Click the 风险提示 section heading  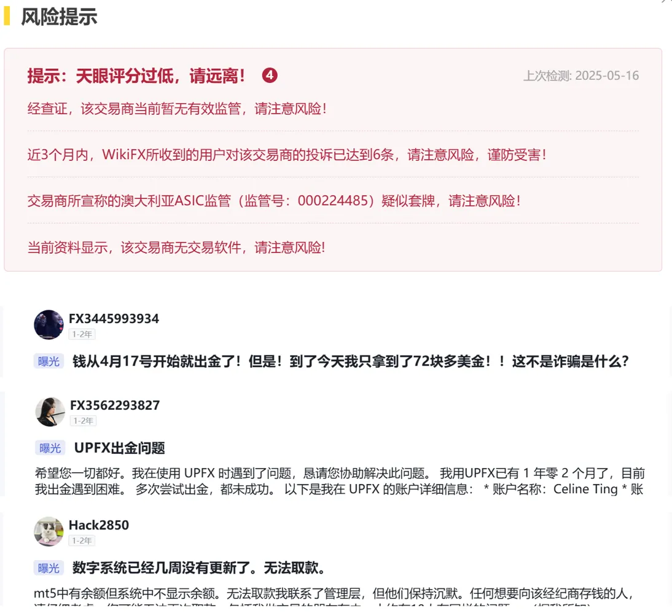pyautogui.click(x=59, y=17)
